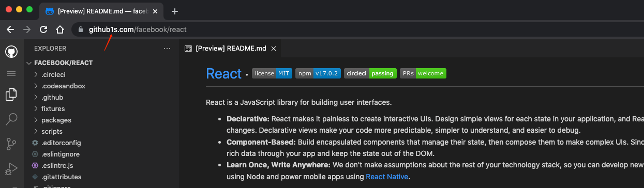Go forward in browser history
Screen dimensions: 644x188
[x=26, y=29]
